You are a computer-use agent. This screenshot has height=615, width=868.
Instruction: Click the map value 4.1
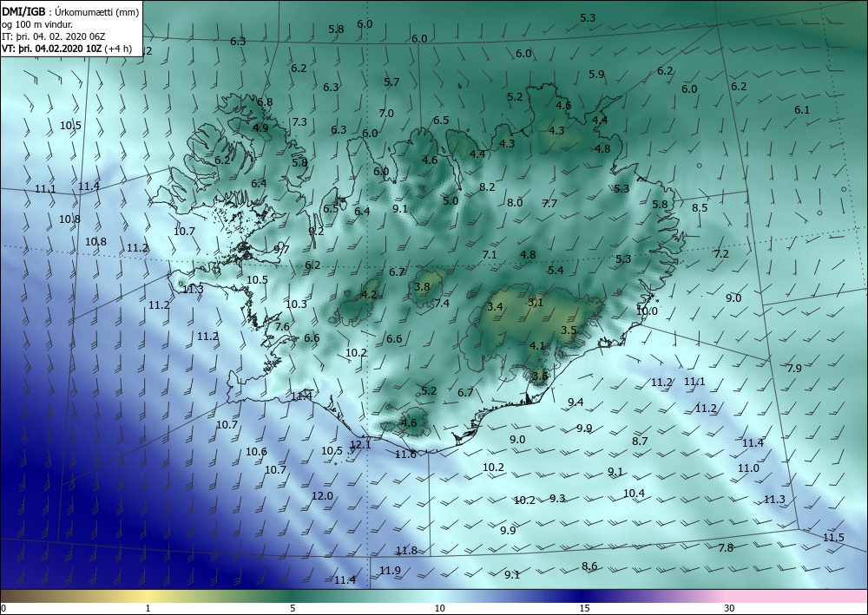point(537,345)
